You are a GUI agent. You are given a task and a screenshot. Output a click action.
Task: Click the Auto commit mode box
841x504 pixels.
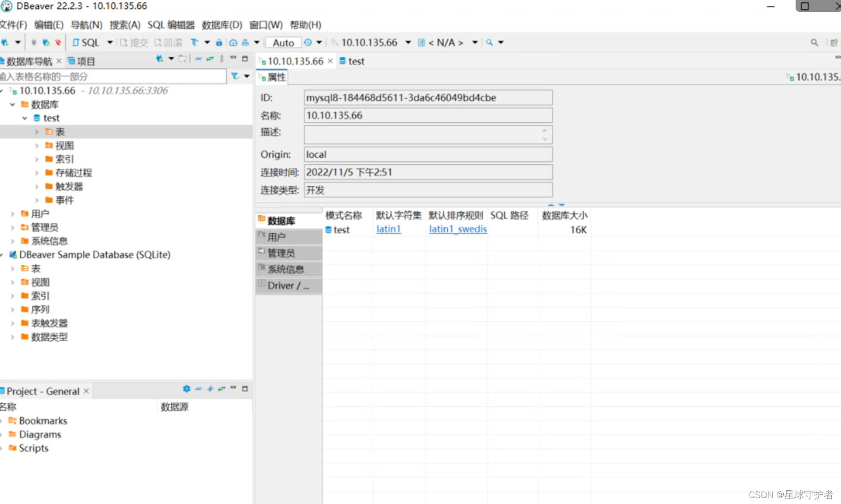pyautogui.click(x=283, y=43)
